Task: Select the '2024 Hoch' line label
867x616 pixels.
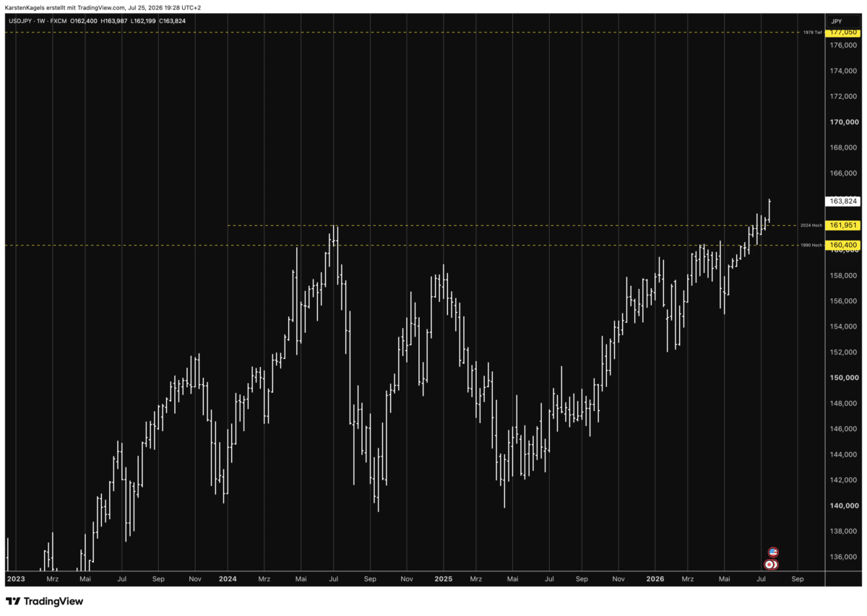Action: (812, 225)
